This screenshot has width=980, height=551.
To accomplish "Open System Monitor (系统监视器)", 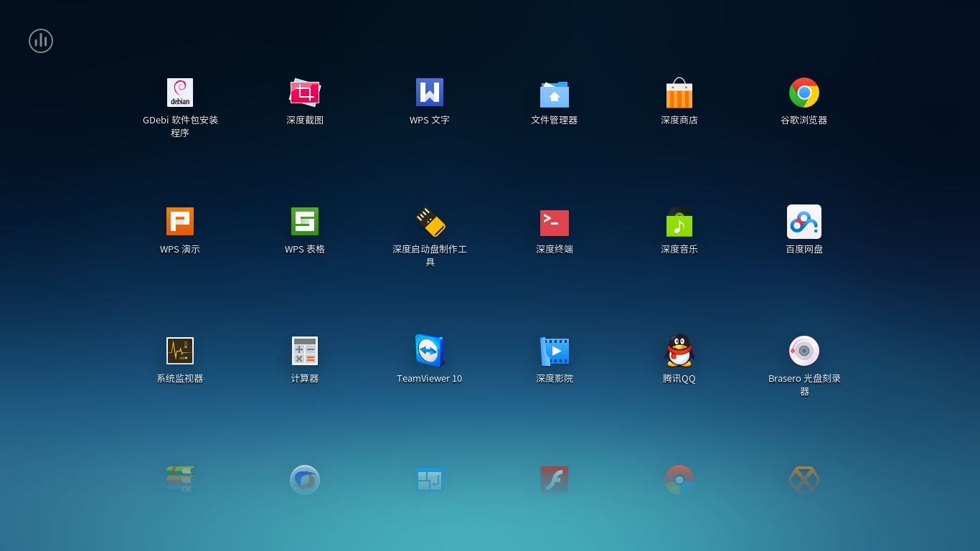I will click(180, 351).
